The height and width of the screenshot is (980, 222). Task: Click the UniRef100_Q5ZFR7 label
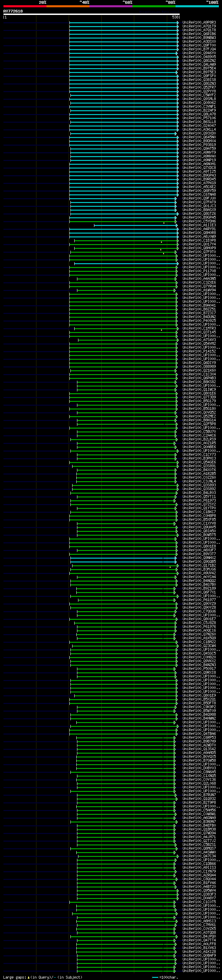199,88
